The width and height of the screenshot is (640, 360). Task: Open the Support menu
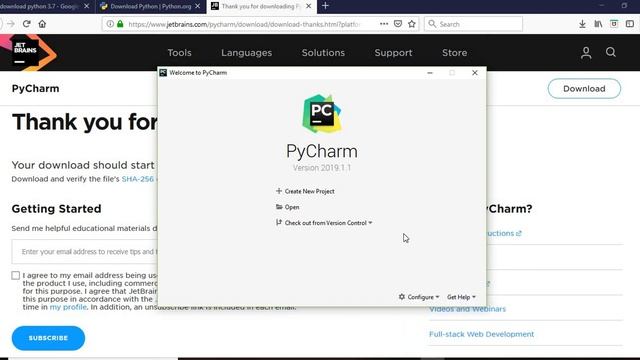tap(393, 53)
